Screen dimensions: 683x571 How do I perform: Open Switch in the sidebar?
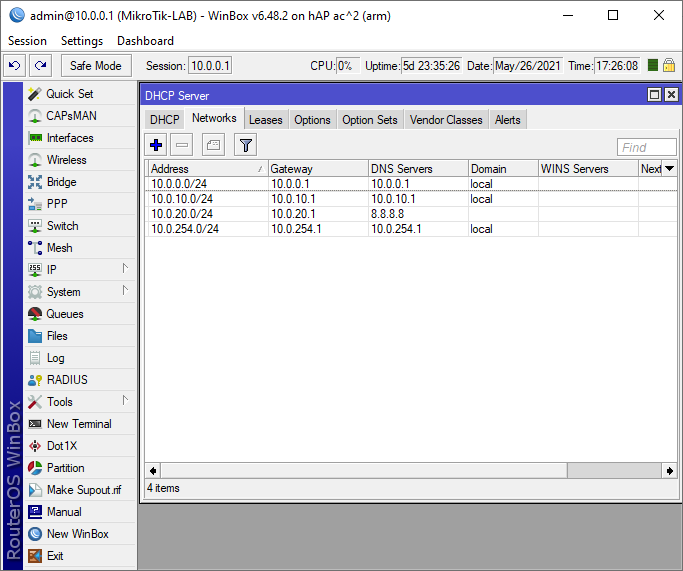click(80, 226)
